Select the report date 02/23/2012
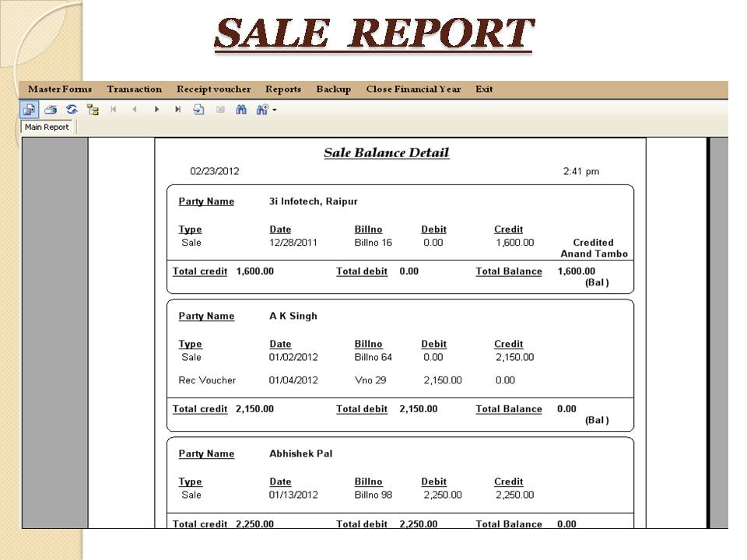 (215, 171)
